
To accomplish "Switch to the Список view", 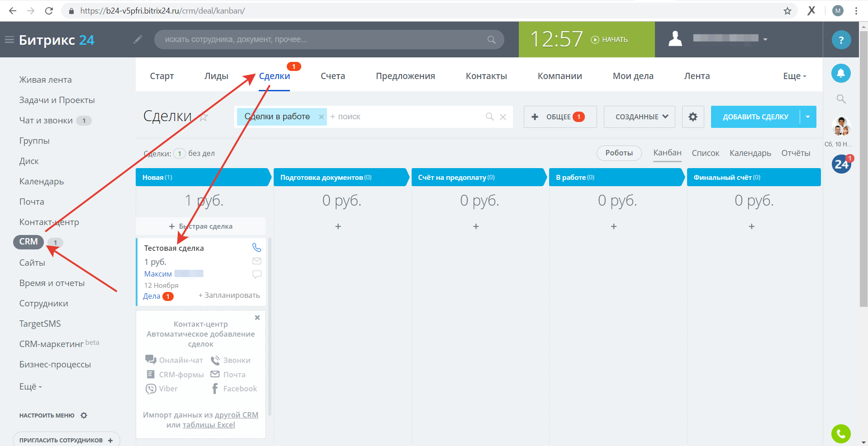I will coord(705,153).
